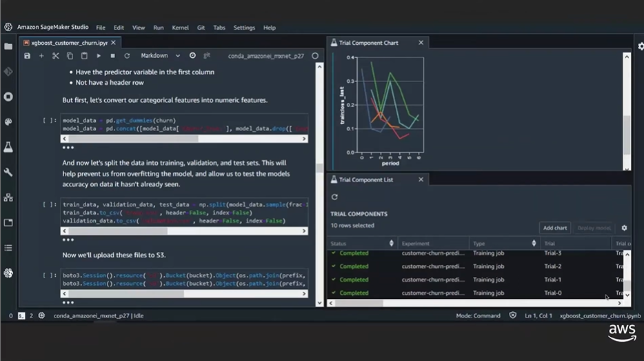Open the notebook tools wrench icon
The image size is (644, 361).
pyautogui.click(x=8, y=173)
